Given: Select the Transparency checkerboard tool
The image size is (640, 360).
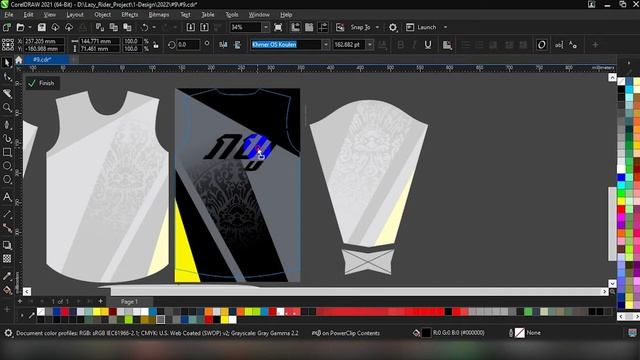Looking at the screenshot, I should coord(7,259).
